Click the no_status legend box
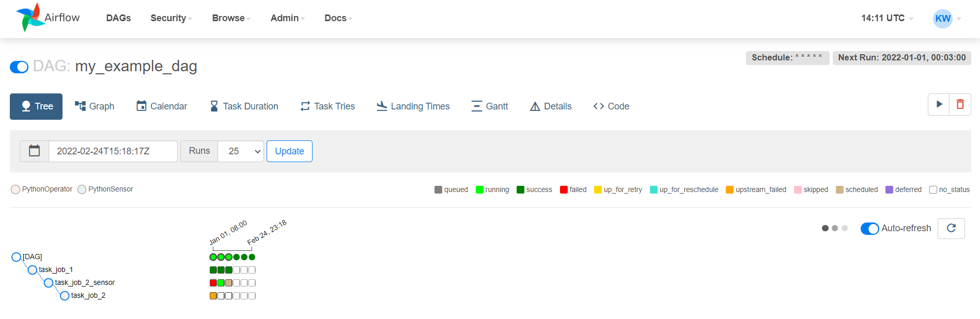The width and height of the screenshot is (980, 319). [x=933, y=189]
